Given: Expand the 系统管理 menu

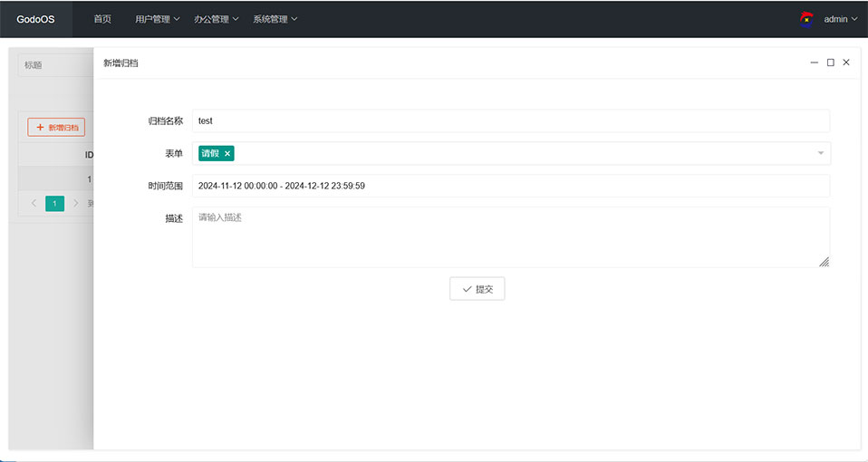Looking at the screenshot, I should pyautogui.click(x=275, y=19).
